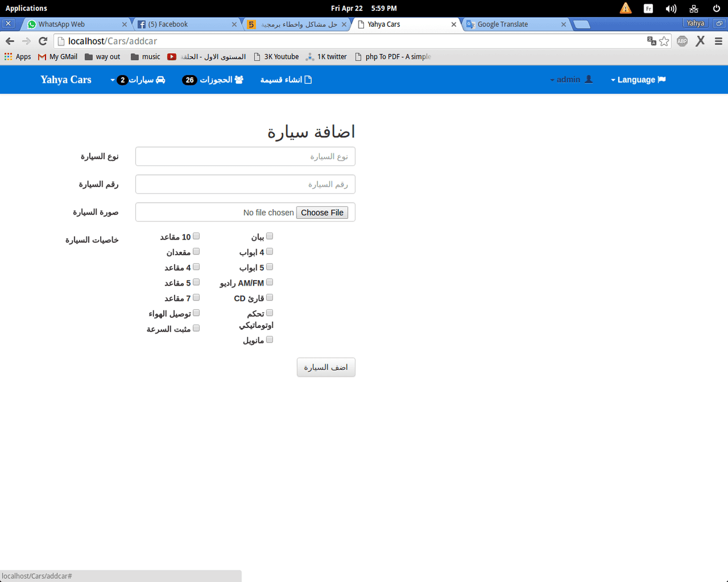Image resolution: width=728 pixels, height=582 pixels.
Task: Click the Yahya profile button in Chrome
Action: point(696,23)
